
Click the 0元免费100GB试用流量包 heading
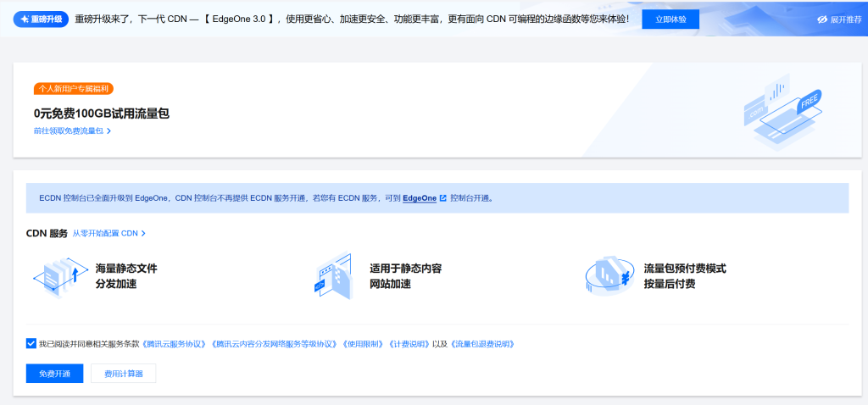pyautogui.click(x=102, y=114)
